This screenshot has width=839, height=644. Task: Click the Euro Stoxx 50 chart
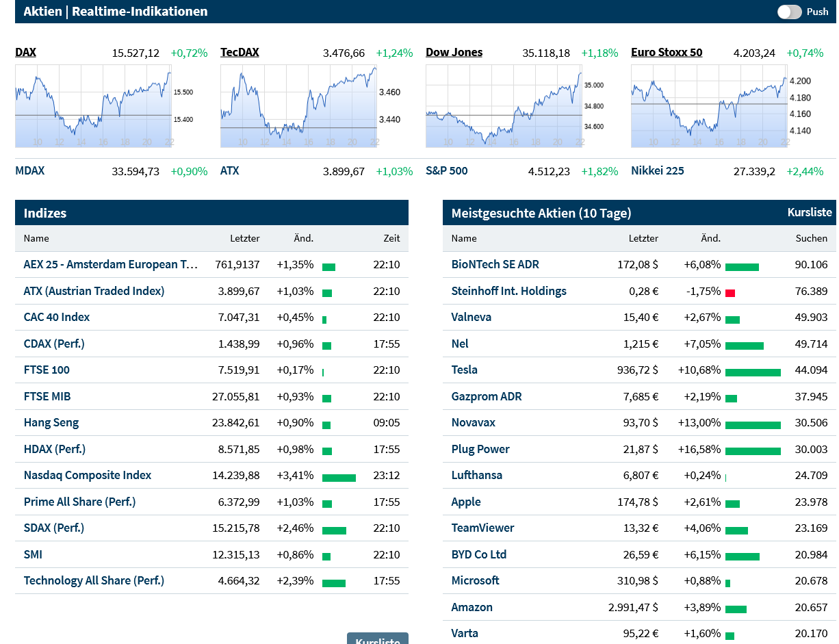(710, 106)
